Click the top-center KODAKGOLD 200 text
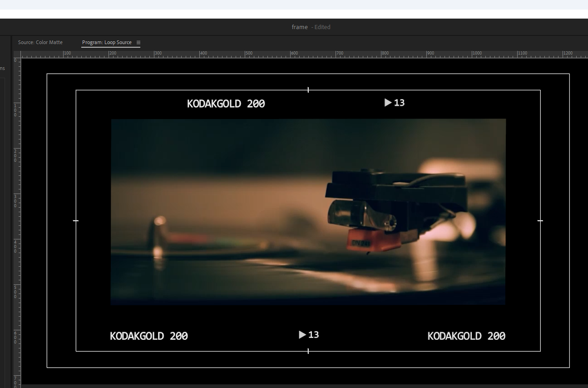The image size is (588, 388). click(226, 104)
